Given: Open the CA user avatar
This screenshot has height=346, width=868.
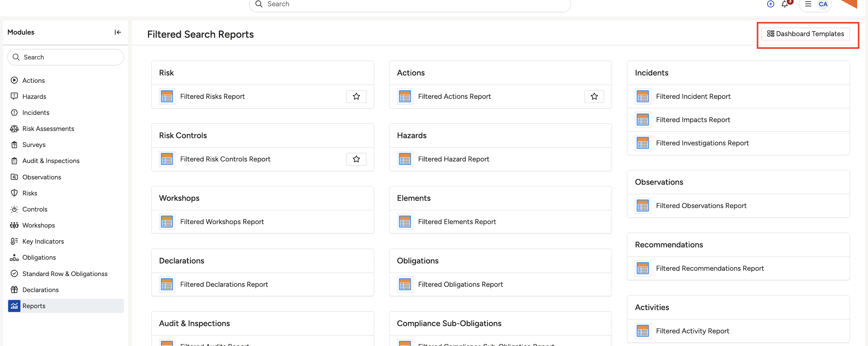Looking at the screenshot, I should pyautogui.click(x=823, y=4).
